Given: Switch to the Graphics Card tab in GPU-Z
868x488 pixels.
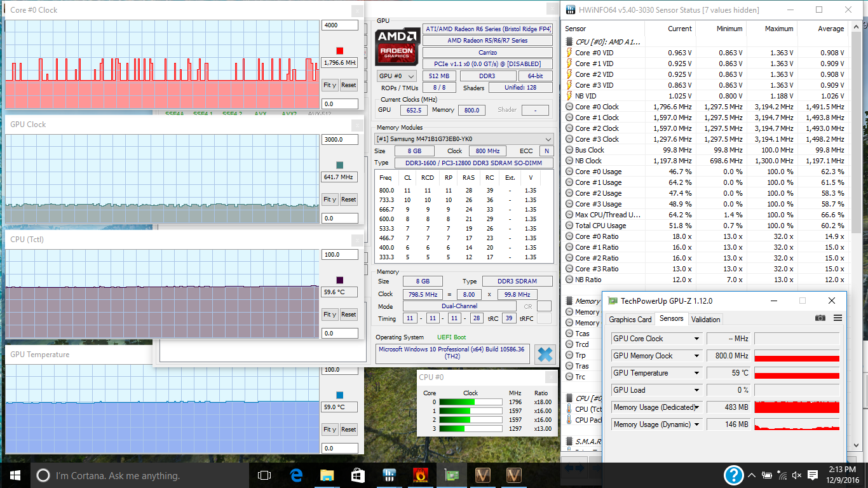Looking at the screenshot, I should (x=630, y=319).
